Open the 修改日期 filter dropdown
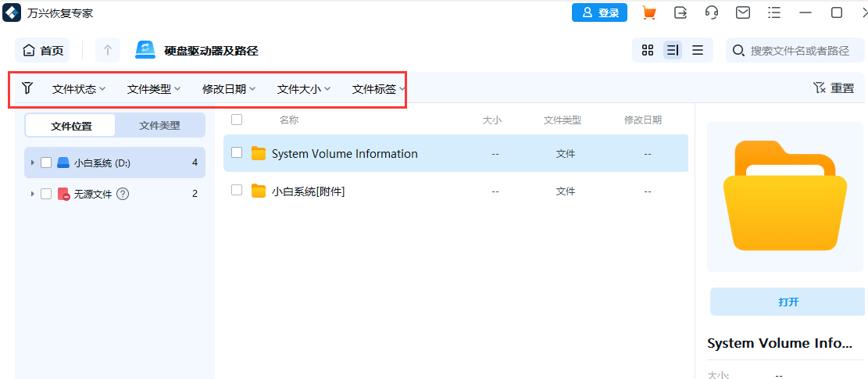 (229, 88)
